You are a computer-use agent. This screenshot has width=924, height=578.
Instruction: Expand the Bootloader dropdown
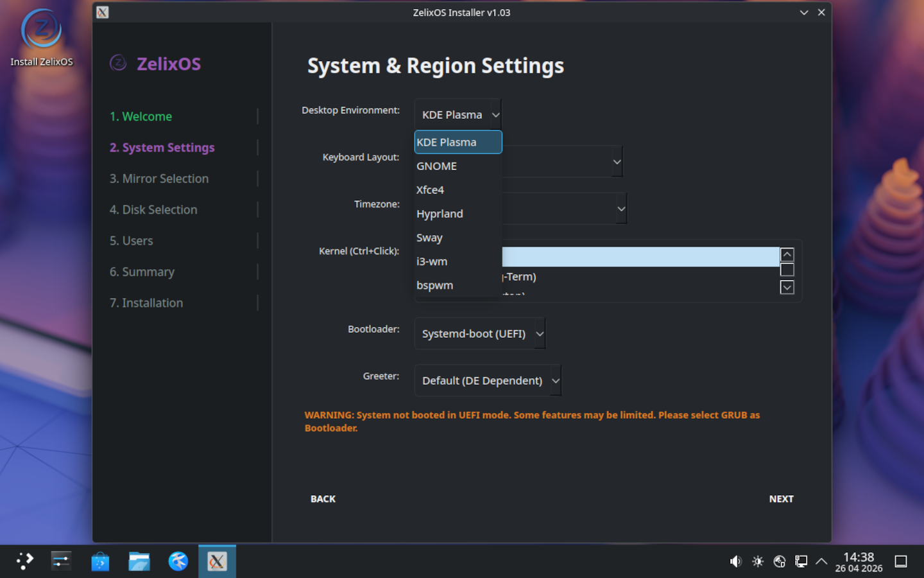480,334
